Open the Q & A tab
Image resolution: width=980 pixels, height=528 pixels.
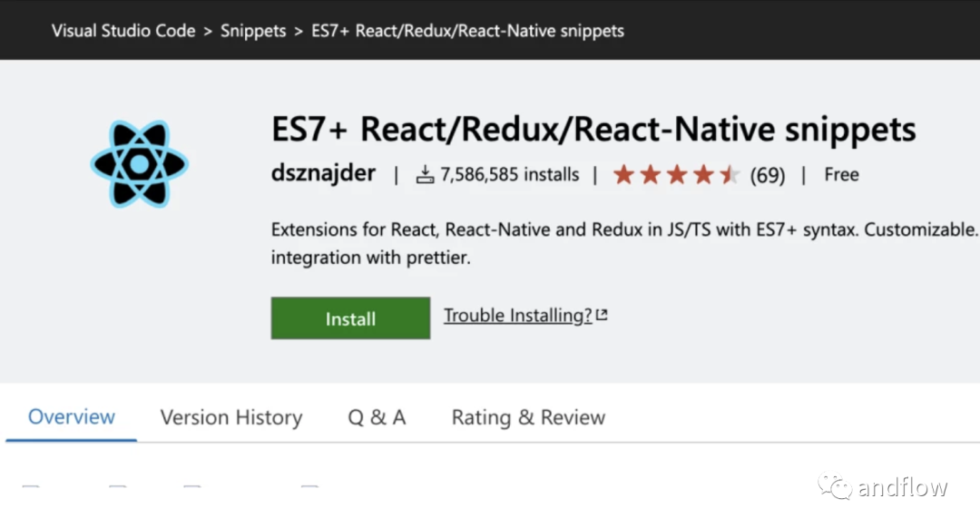(377, 417)
